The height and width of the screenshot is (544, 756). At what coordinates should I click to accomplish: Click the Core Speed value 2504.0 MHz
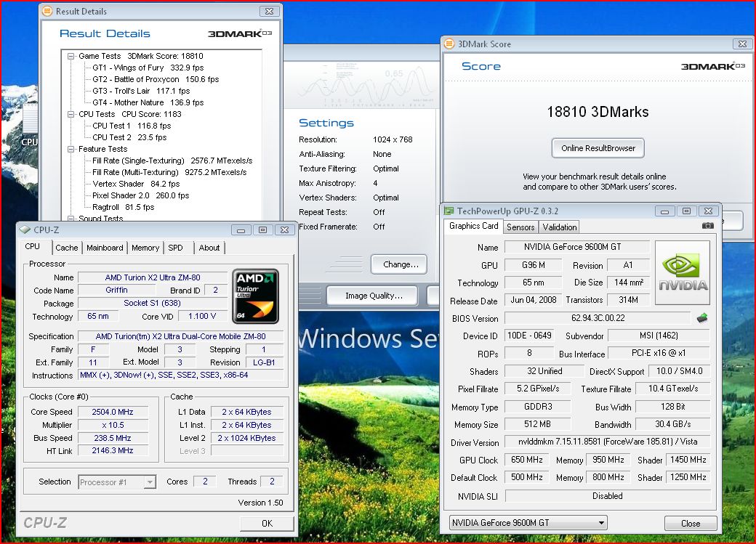point(113,412)
